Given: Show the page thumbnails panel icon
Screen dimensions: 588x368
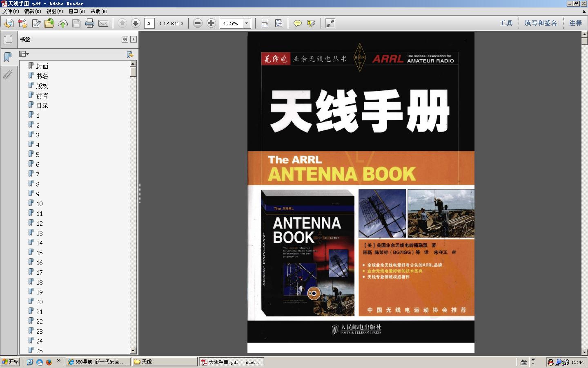Looking at the screenshot, I should click(8, 40).
